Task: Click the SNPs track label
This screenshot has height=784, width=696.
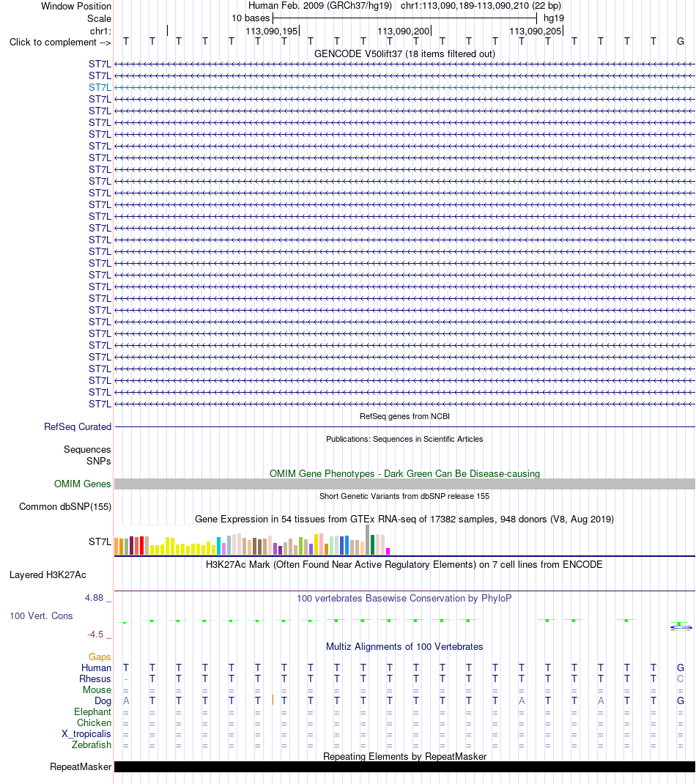Action: coord(98,461)
